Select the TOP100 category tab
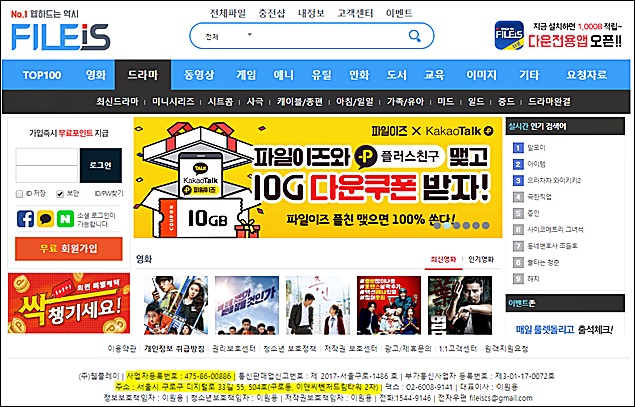 click(42, 75)
